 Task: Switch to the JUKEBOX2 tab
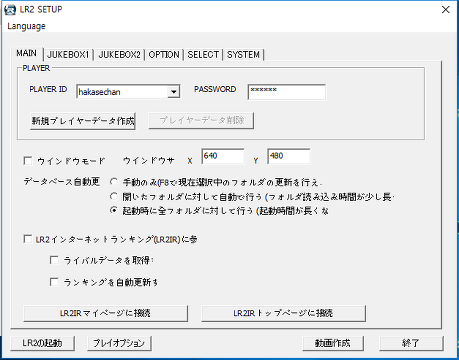pyautogui.click(x=119, y=55)
